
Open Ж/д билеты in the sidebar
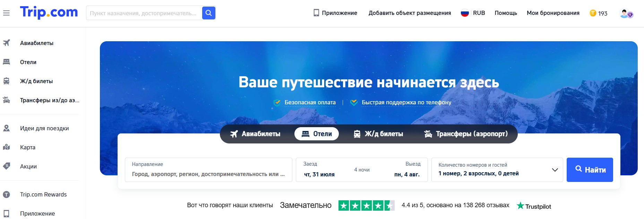pyautogui.click(x=36, y=81)
